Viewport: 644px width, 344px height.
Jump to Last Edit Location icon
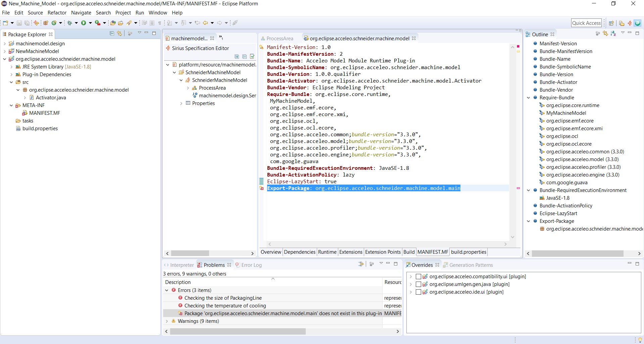pos(197,23)
